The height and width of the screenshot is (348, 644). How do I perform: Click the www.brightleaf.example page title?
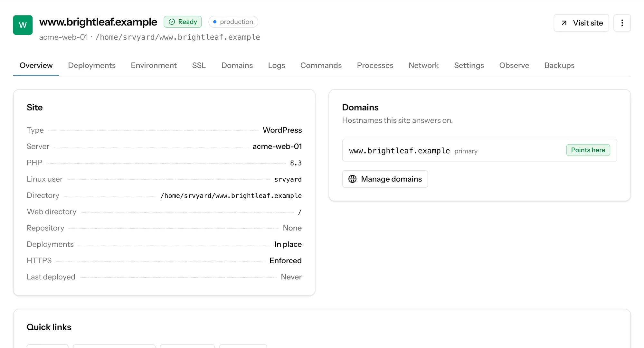point(98,22)
